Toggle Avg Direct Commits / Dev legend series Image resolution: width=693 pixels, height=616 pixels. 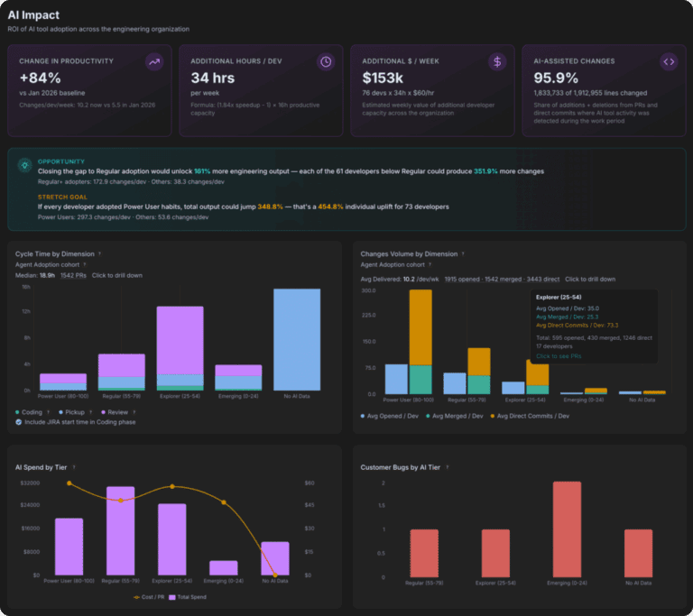[x=530, y=417]
